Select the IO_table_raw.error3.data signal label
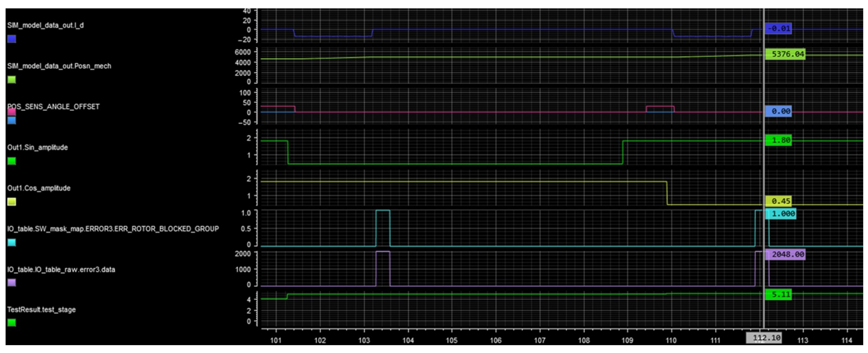 point(61,269)
